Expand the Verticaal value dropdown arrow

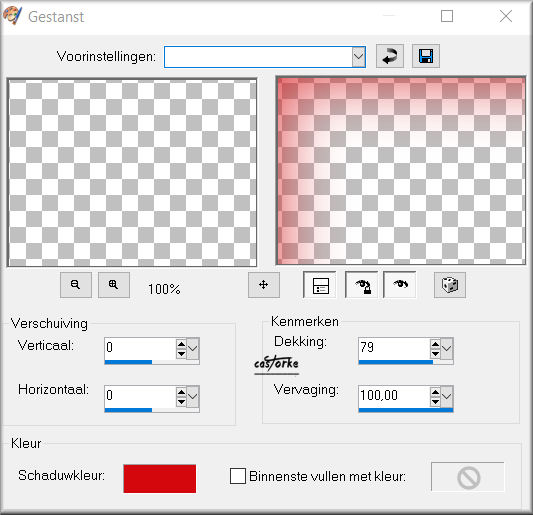point(193,349)
